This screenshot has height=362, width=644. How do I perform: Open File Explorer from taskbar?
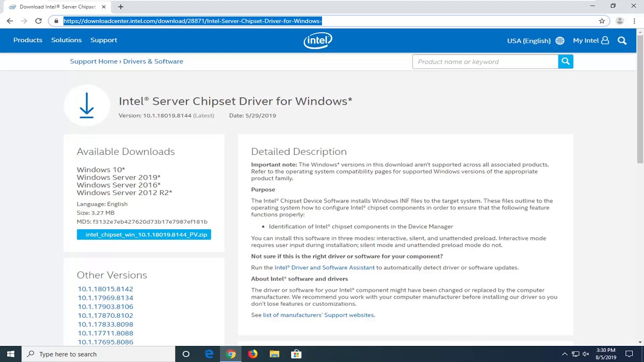point(274,354)
